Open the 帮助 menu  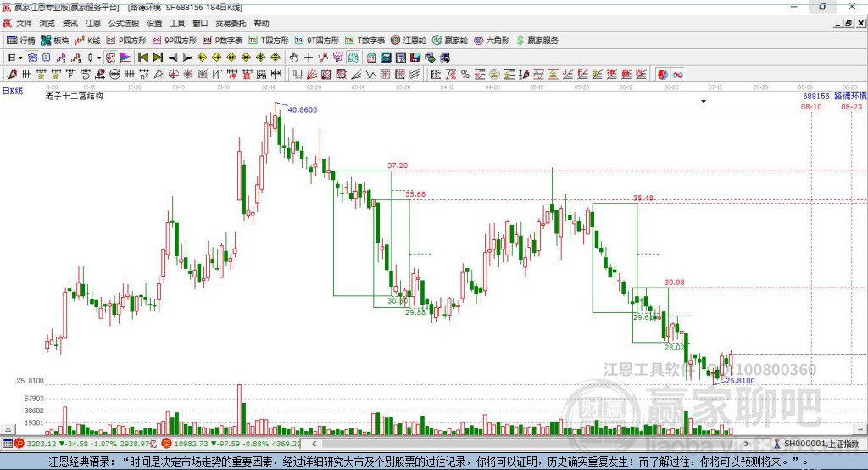(261, 23)
